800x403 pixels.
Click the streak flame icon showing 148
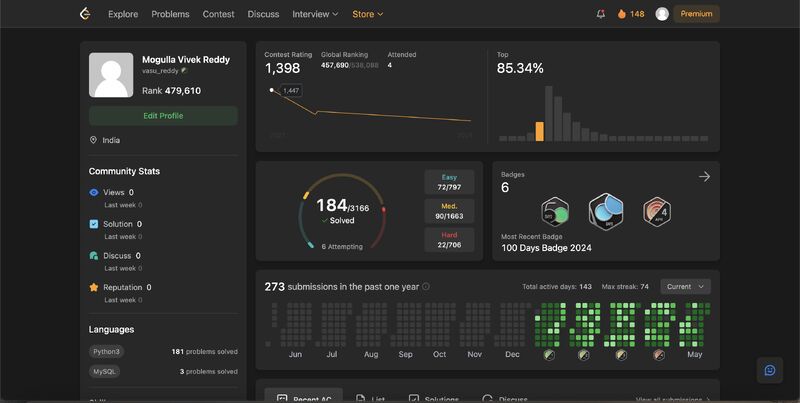click(x=621, y=14)
